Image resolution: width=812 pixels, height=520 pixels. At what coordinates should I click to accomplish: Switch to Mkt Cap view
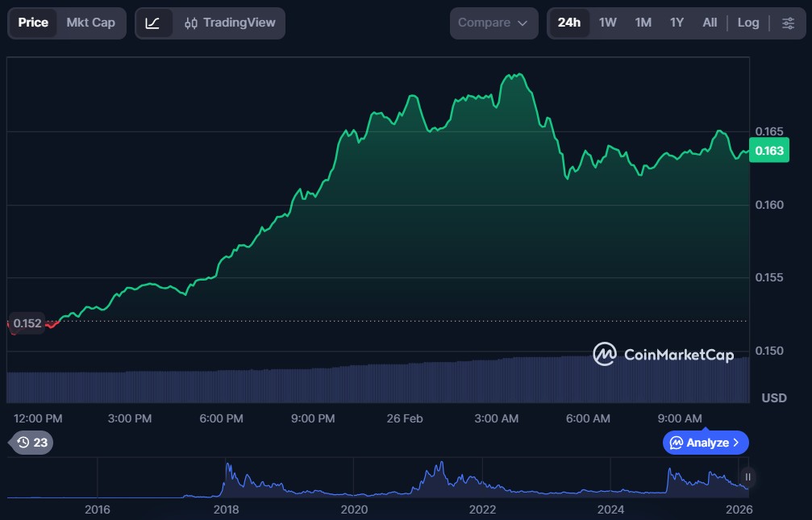90,23
